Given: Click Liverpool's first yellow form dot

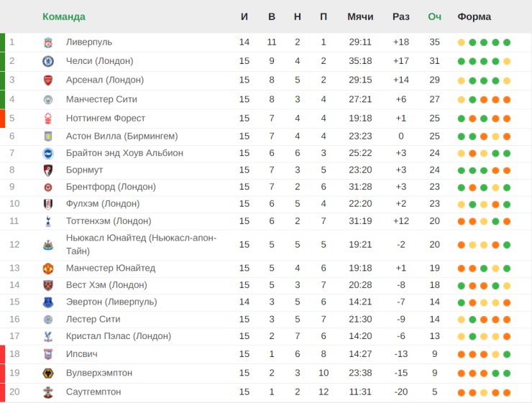Looking at the screenshot, I should coord(461,42).
